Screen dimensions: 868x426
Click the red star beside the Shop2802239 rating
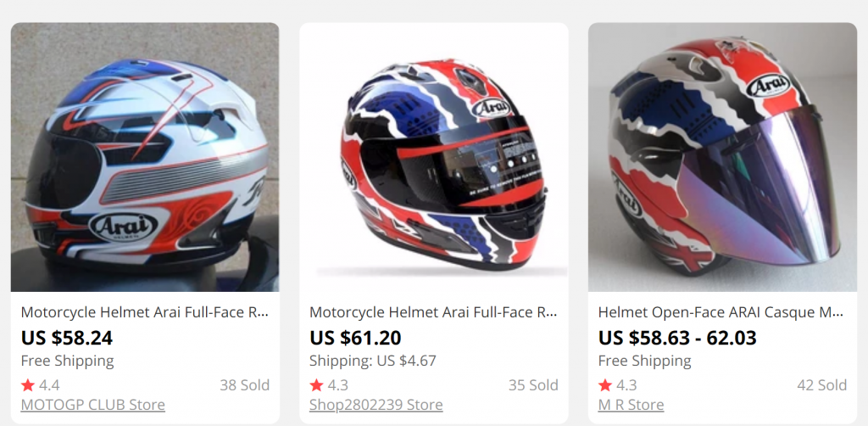tap(317, 385)
